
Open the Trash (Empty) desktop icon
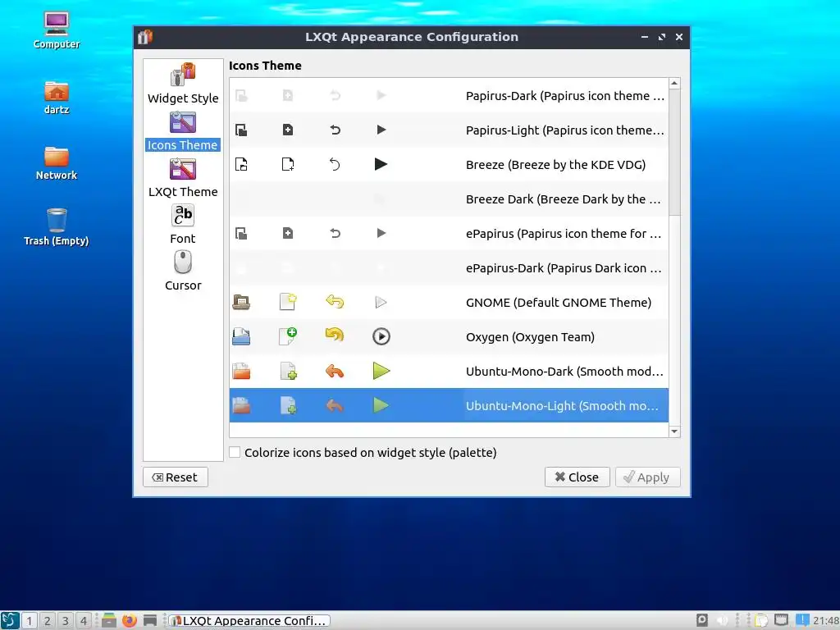pyautogui.click(x=57, y=227)
